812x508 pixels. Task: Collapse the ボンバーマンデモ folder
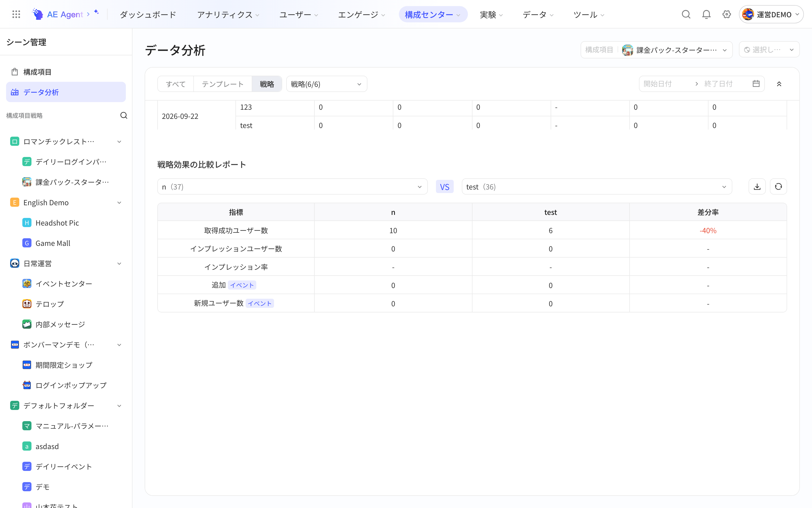coord(119,345)
